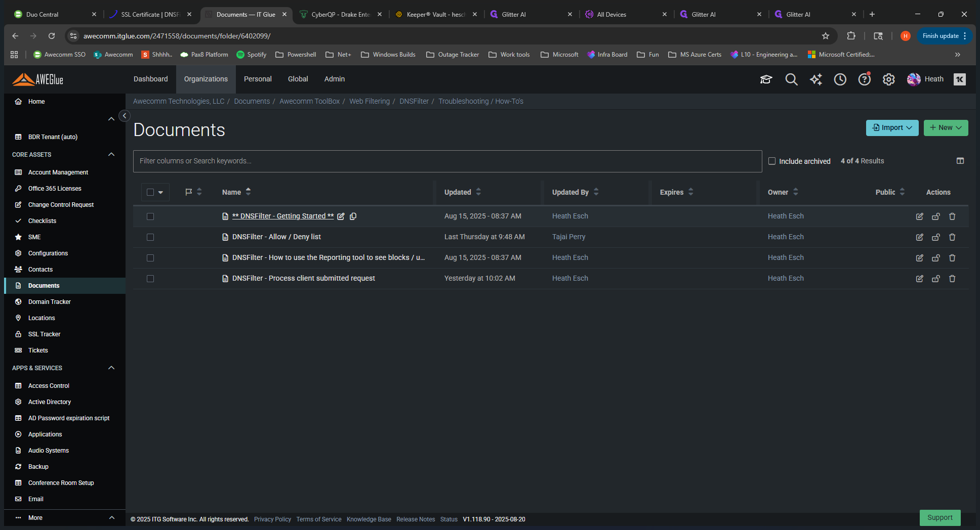The height and width of the screenshot is (530, 980).
Task: Delete the Reporting tool document row
Action: 952,258
